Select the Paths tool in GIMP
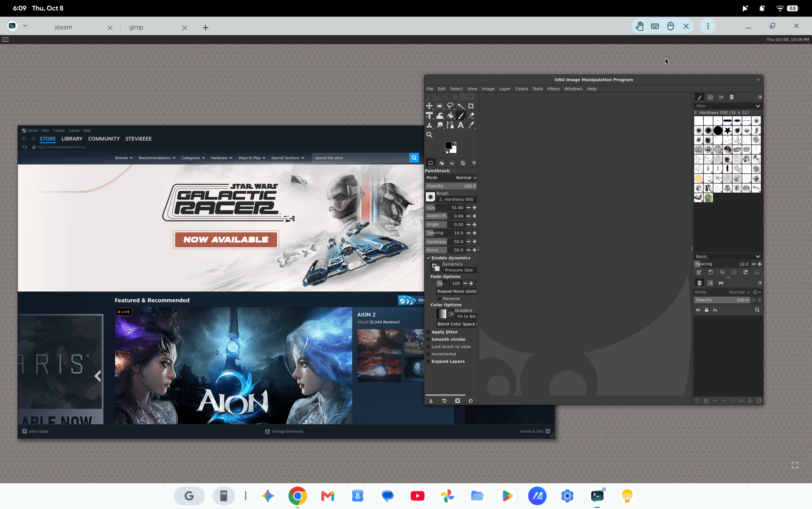The height and width of the screenshot is (509, 812). click(x=450, y=125)
